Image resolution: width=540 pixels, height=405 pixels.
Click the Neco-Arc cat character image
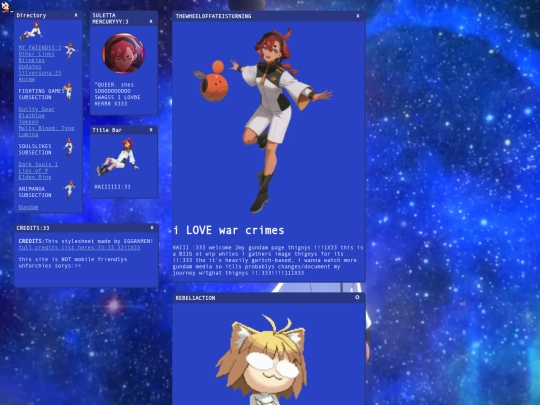262,360
